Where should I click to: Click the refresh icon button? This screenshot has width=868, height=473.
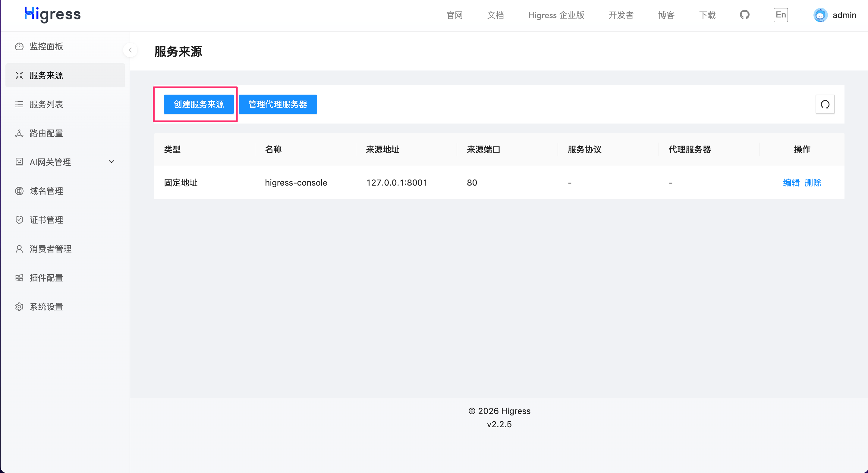point(825,105)
